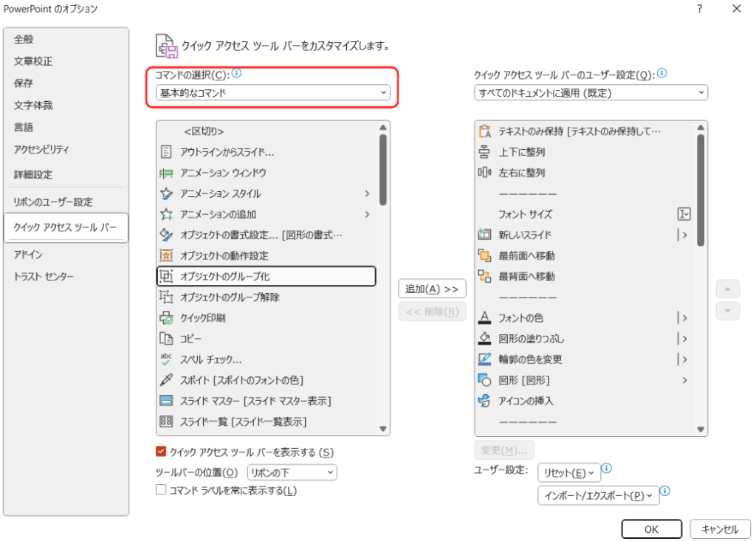This screenshot has width=756, height=541.
Task: Click the クイック印刷 printer icon
Action: [x=166, y=318]
